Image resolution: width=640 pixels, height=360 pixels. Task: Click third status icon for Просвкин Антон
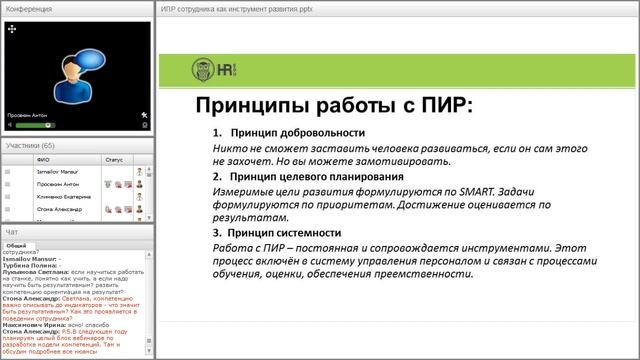click(129, 185)
